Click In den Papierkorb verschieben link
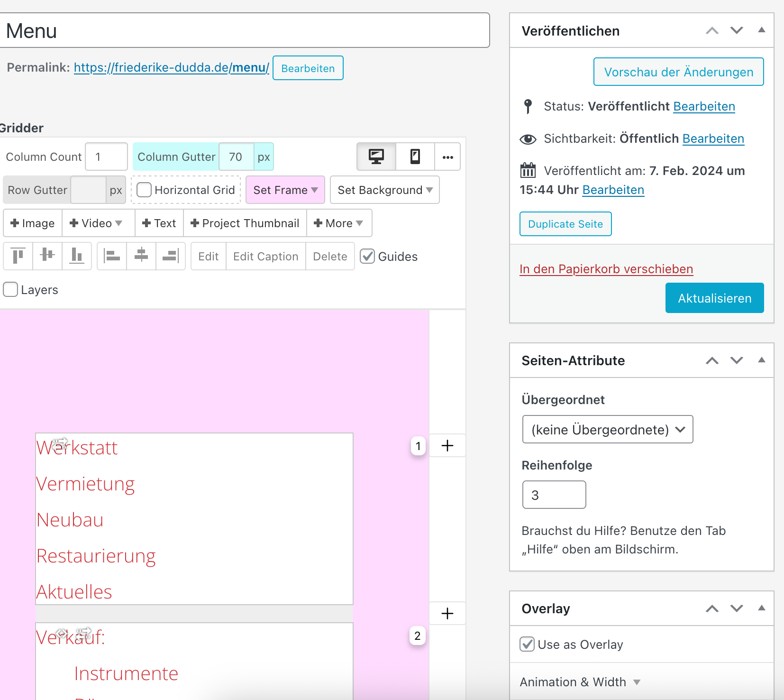 click(x=606, y=269)
